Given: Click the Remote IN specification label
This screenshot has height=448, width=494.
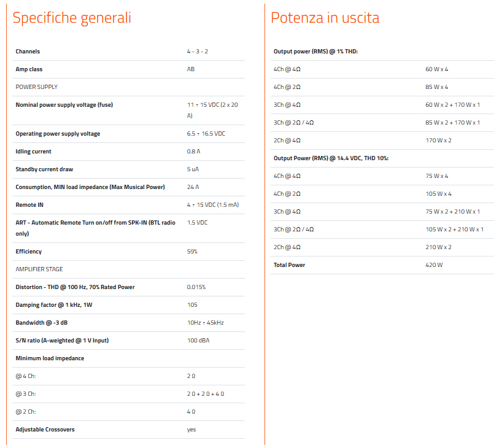Looking at the screenshot, I should pos(29,205).
